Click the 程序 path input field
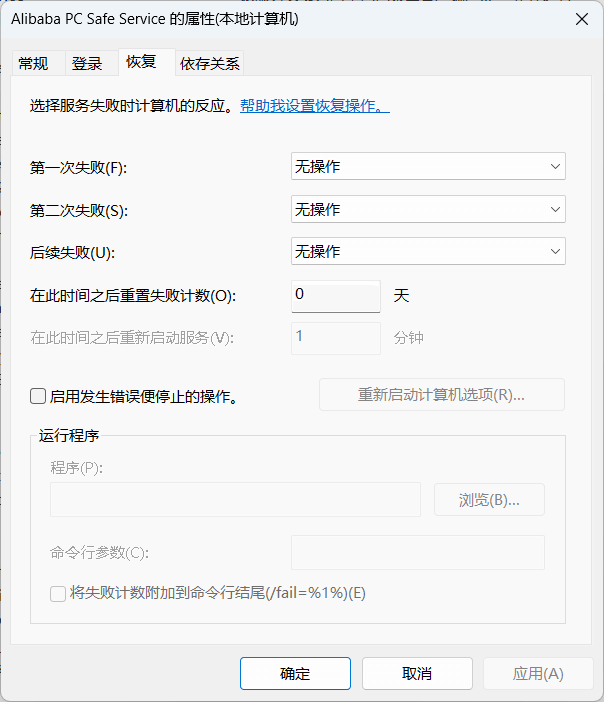 [236, 500]
